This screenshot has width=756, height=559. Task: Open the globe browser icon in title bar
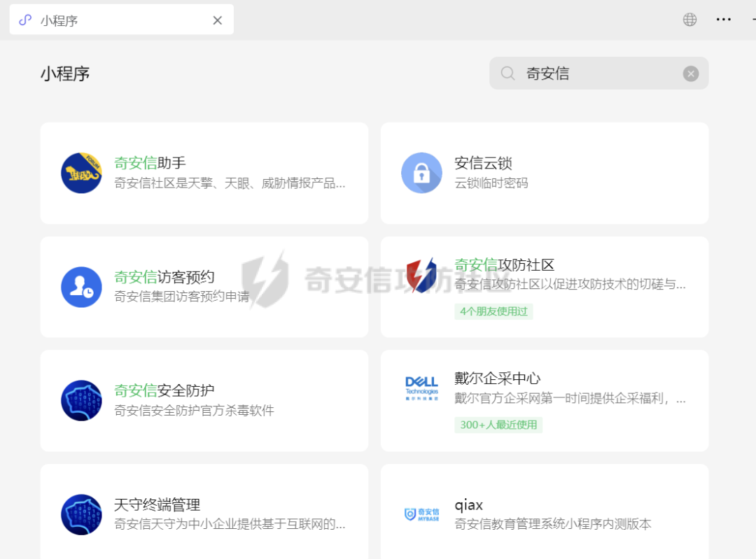tap(689, 20)
